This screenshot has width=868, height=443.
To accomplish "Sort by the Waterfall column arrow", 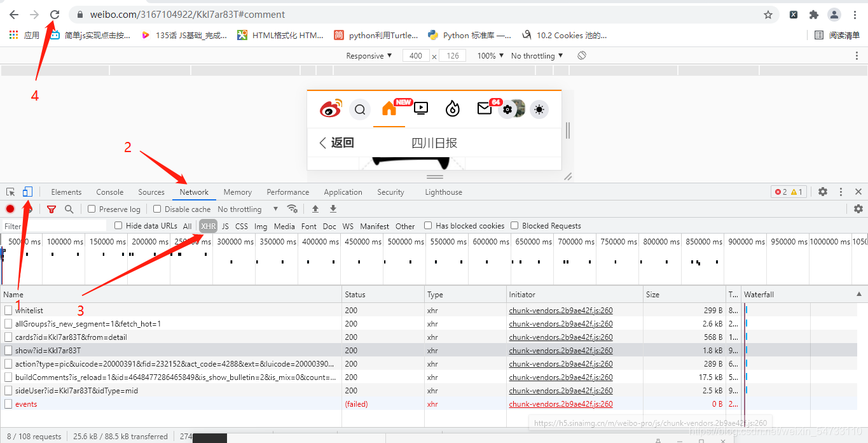I will point(859,294).
